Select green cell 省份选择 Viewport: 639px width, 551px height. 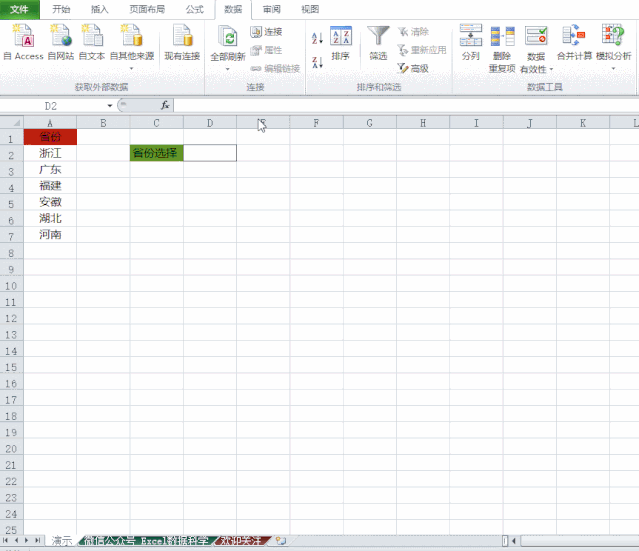point(156,153)
